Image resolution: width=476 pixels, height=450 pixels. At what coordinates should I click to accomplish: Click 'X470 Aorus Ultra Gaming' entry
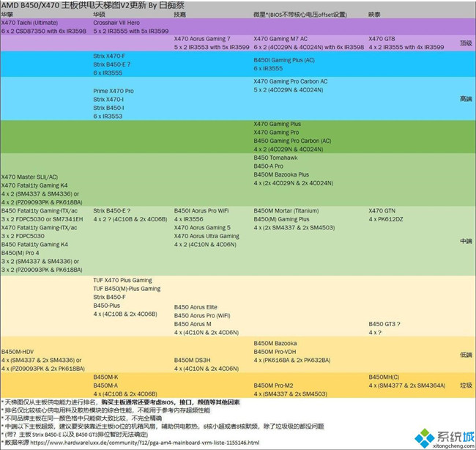pos(207,236)
